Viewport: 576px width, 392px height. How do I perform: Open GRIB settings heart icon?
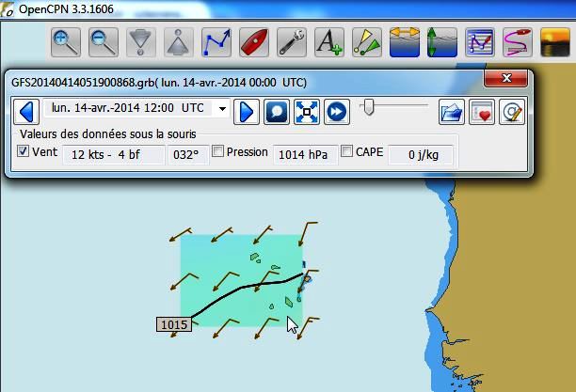[482, 112]
